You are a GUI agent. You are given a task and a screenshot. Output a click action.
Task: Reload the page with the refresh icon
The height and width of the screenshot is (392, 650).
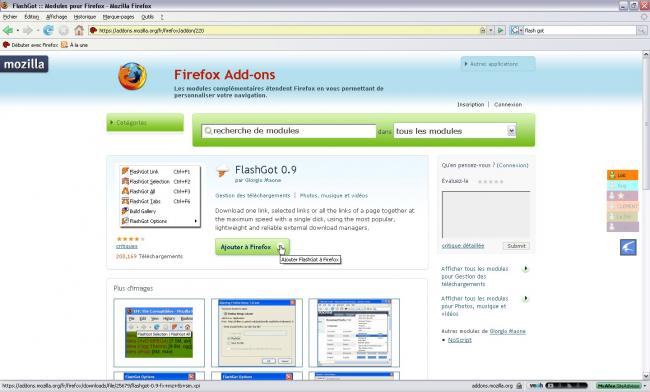48,30
